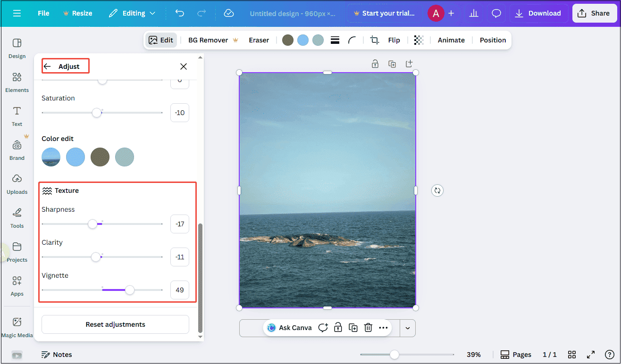This screenshot has height=364, width=621.
Task: Lock the selected image
Action: [338, 328]
